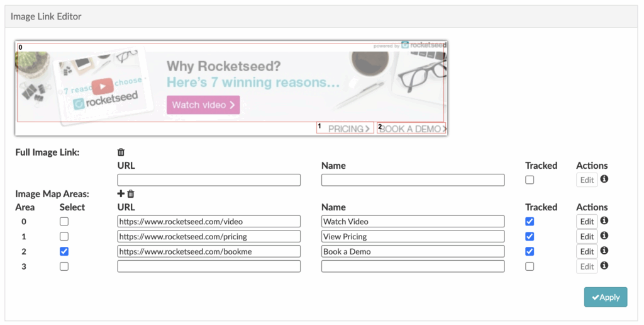Click PRICING hotspot area in banner image

coord(345,128)
